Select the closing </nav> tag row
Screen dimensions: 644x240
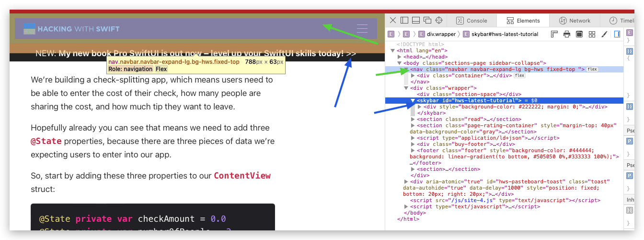505,82
